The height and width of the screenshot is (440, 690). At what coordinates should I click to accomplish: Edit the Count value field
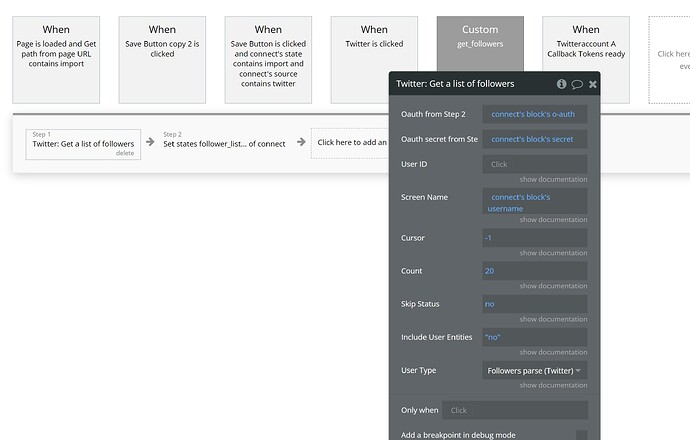535,271
